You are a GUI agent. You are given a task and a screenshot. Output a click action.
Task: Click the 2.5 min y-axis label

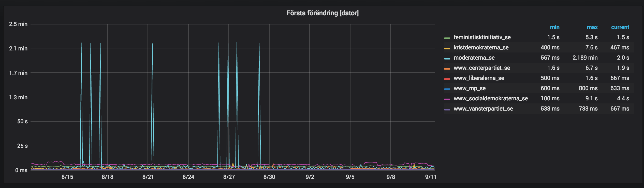pos(18,24)
